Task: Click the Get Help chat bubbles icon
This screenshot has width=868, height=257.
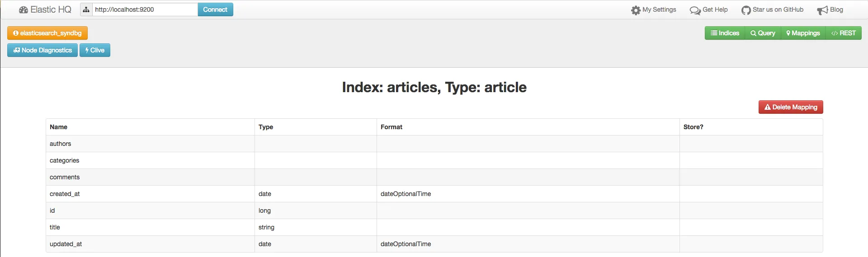Action: (695, 10)
